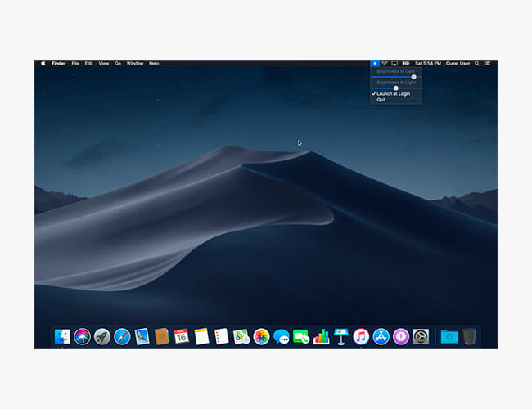Open Mail stamp icon in Dock

click(x=142, y=336)
